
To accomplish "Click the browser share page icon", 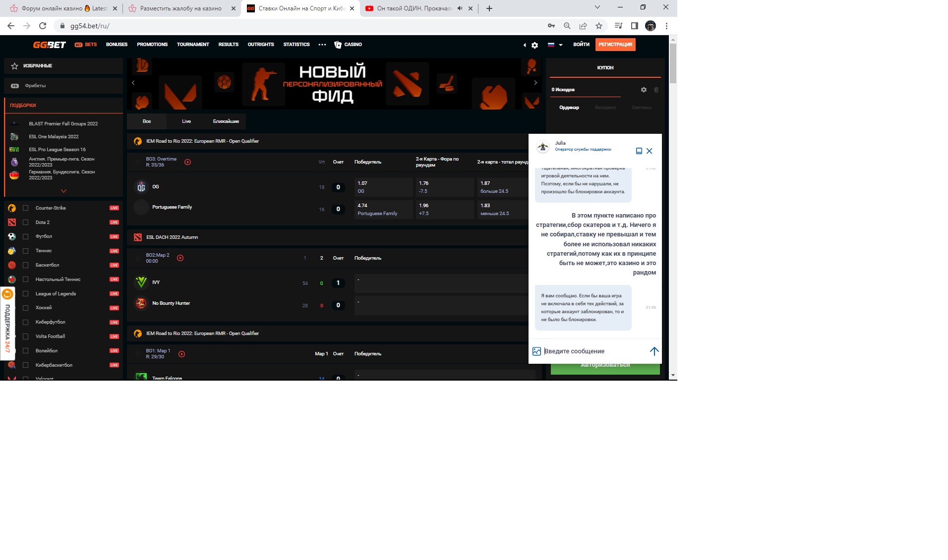I will pos(583,26).
